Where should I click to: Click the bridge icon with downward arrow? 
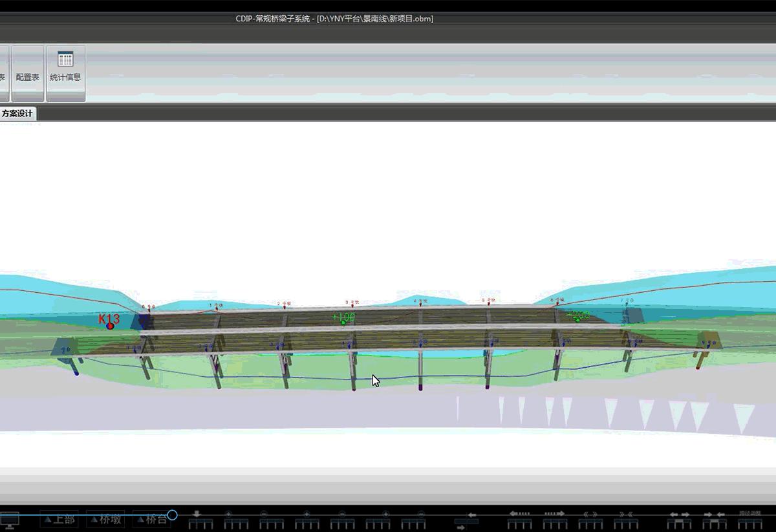200,520
